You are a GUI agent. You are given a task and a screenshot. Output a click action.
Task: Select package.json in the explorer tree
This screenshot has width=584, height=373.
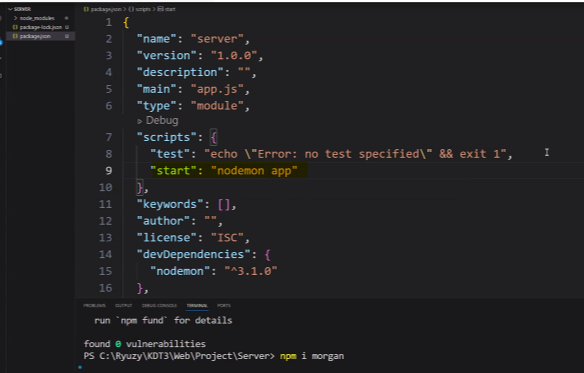tap(35, 36)
